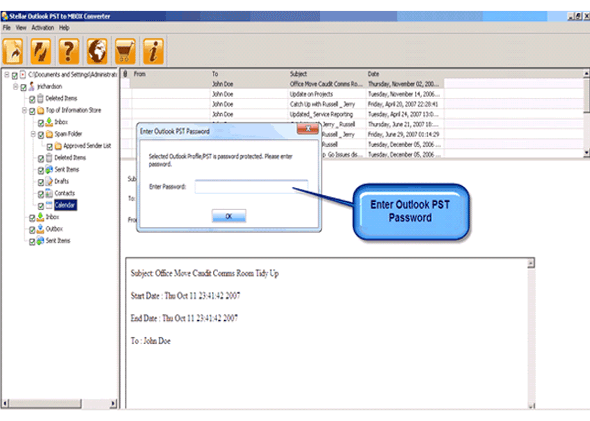
Task: Select the Updated_ Service Reporting email row
Action: click(282, 114)
